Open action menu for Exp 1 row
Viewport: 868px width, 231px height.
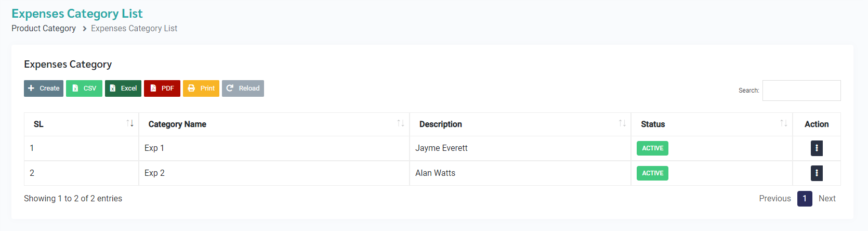click(x=817, y=148)
